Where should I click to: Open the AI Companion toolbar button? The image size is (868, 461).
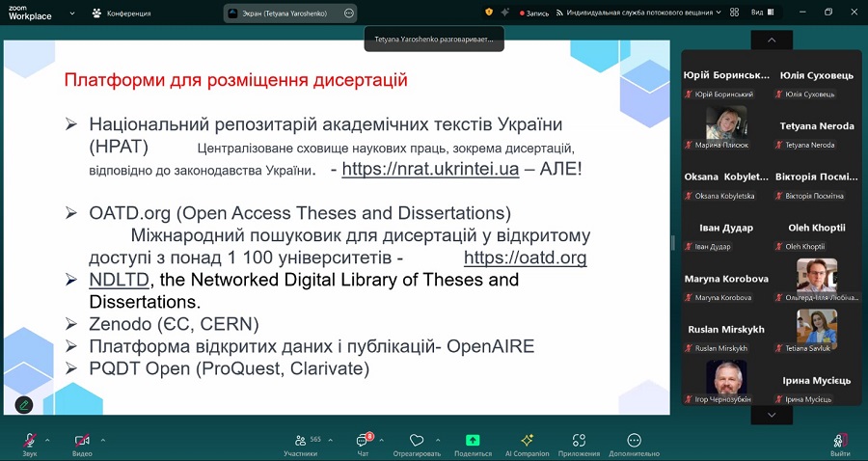tap(527, 445)
